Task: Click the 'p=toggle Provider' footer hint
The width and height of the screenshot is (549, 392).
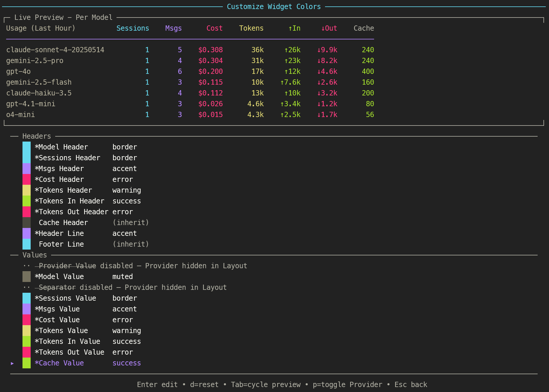Action: (x=348, y=385)
